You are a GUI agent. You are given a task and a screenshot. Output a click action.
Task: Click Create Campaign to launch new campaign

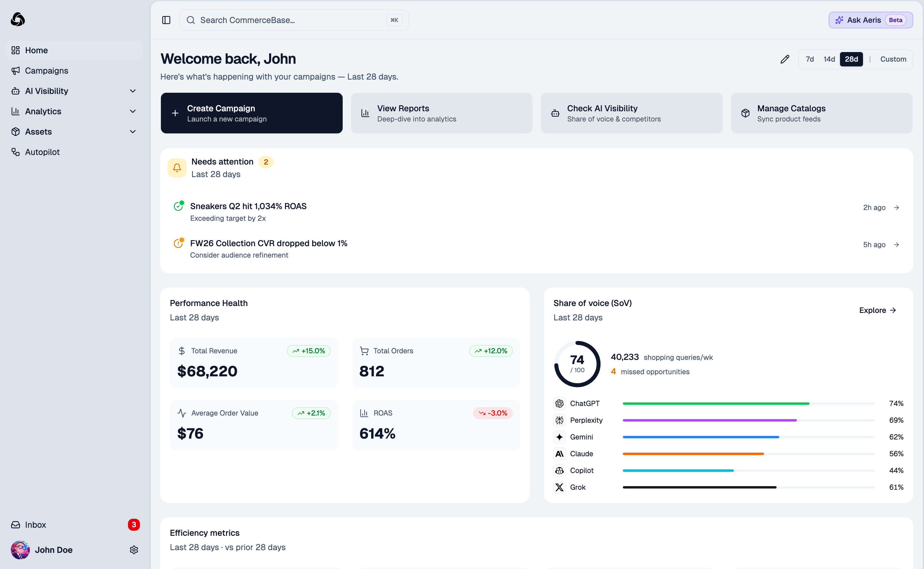point(251,113)
